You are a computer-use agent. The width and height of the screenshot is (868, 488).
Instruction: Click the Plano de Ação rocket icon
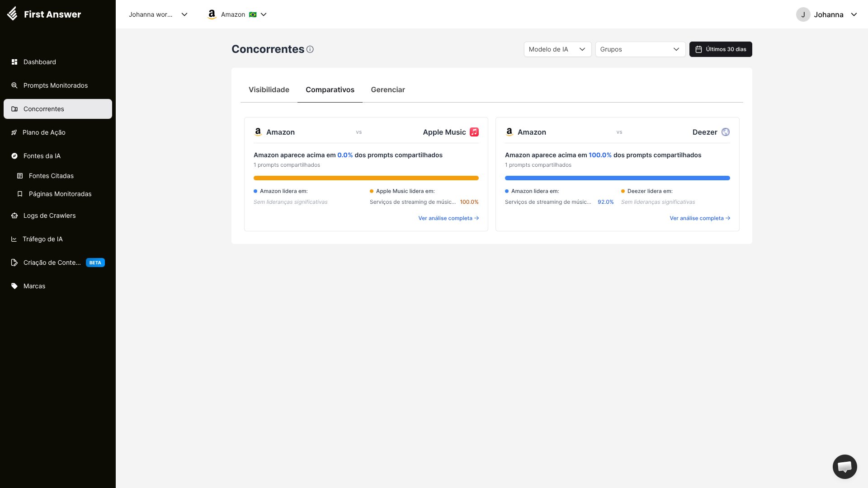14,132
